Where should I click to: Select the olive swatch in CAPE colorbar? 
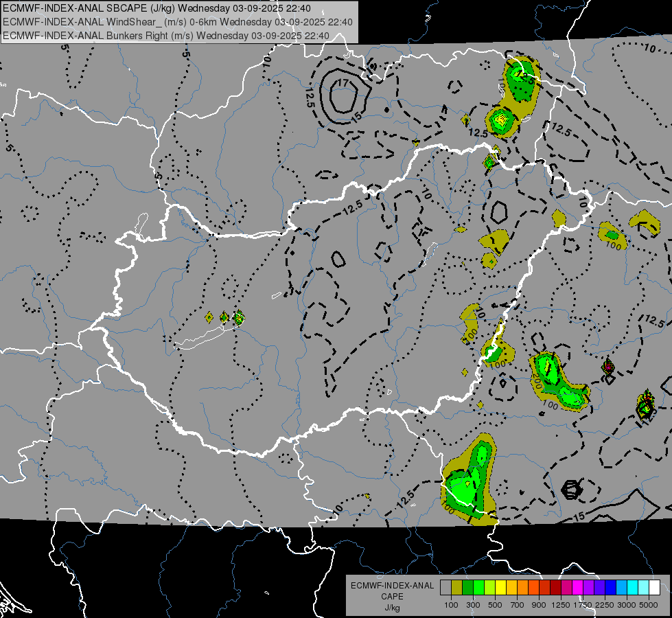coord(457,588)
